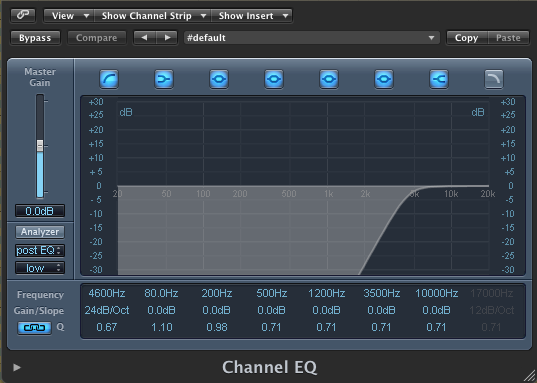The height and width of the screenshot is (383, 537).
Task: Click the resize grip at window corner
Action: coord(529,375)
